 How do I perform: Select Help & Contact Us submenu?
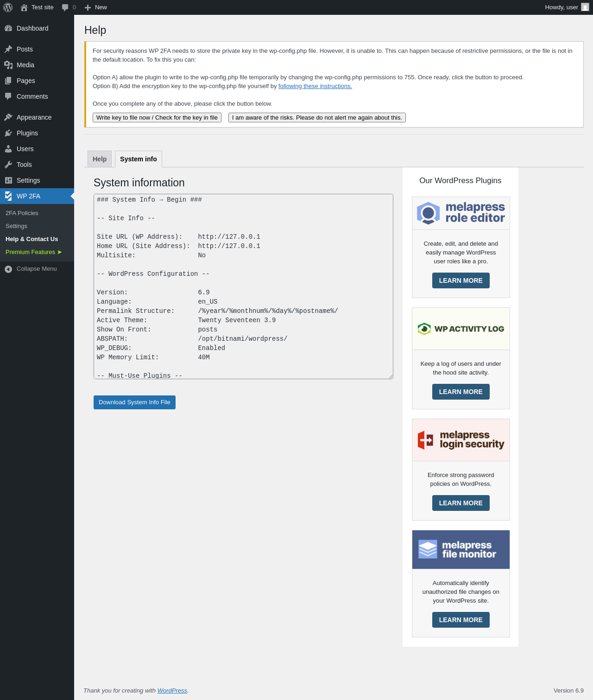pos(32,239)
